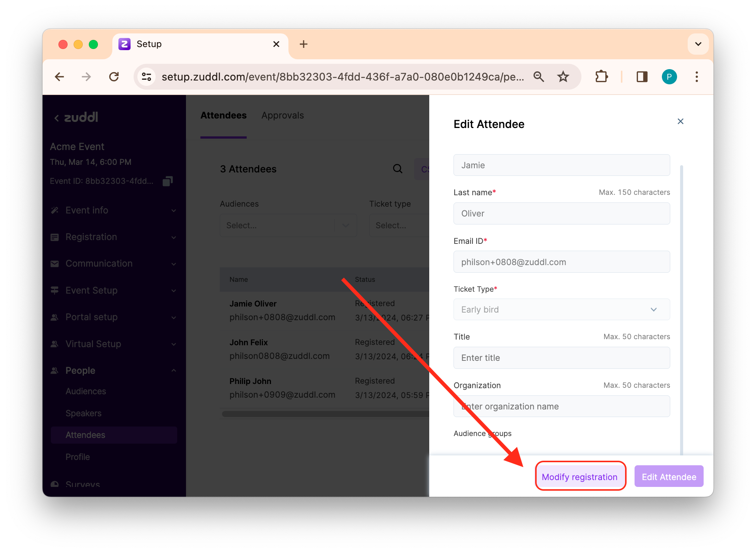756x553 pixels.
Task: Close the Edit Attendee panel
Action: point(680,122)
